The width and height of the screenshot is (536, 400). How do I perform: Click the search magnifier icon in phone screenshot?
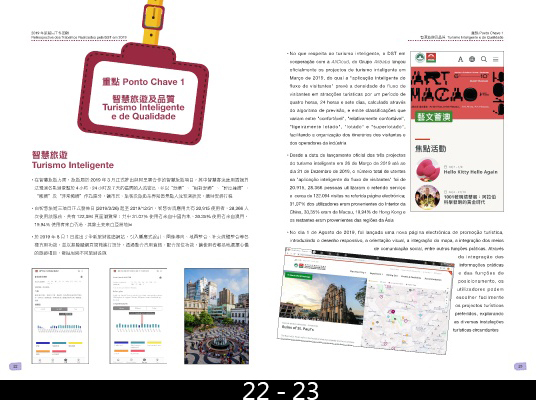(x=484, y=59)
